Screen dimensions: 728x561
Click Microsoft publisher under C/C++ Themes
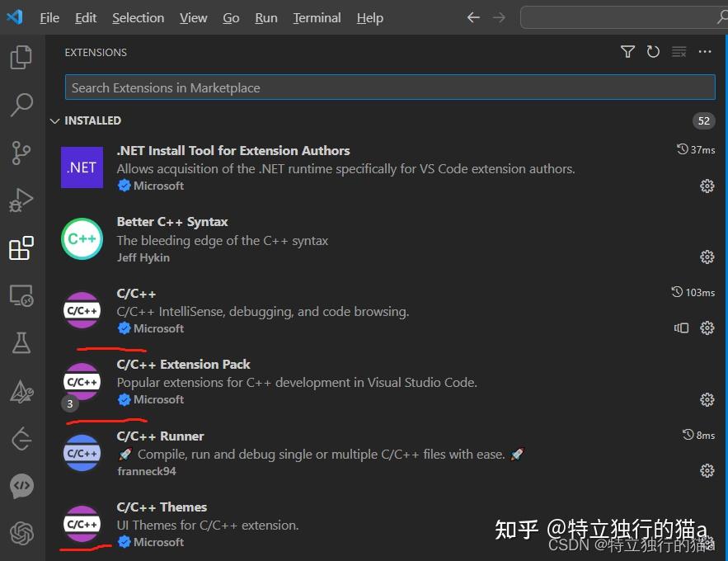158,542
